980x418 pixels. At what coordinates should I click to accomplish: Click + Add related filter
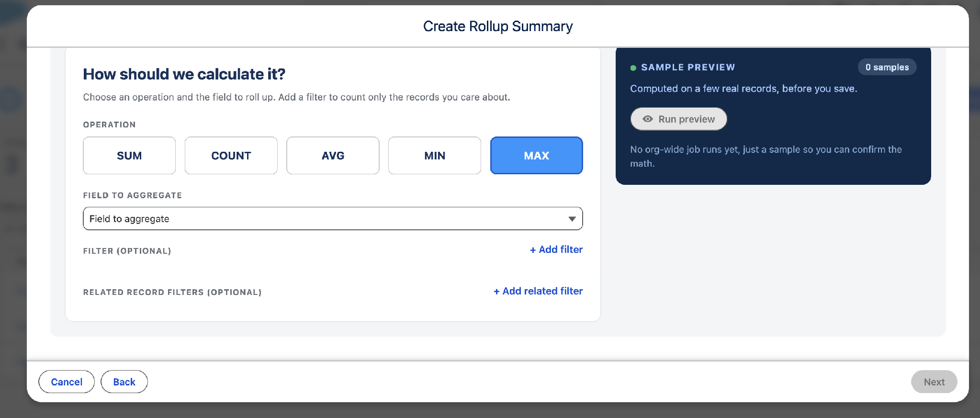coord(538,291)
